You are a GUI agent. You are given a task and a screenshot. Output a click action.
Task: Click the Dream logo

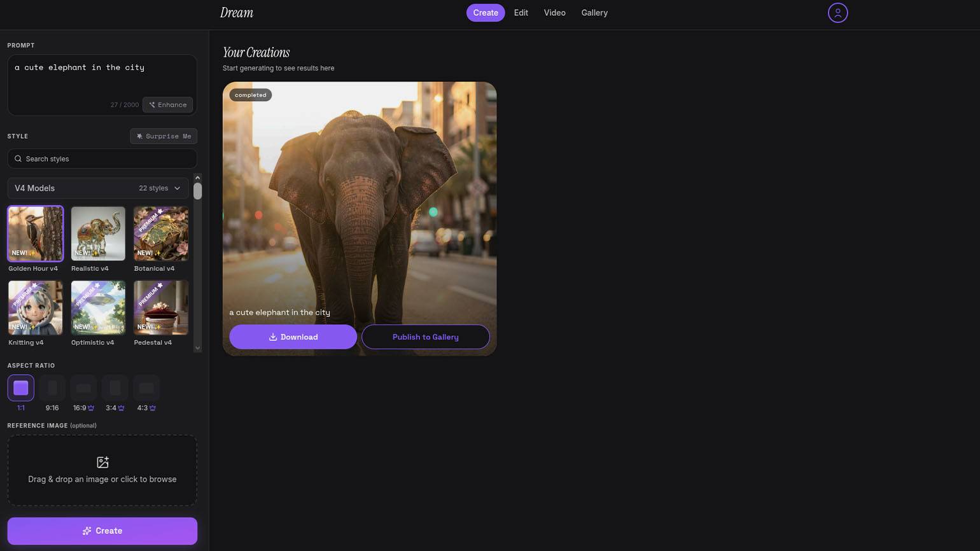tap(237, 13)
